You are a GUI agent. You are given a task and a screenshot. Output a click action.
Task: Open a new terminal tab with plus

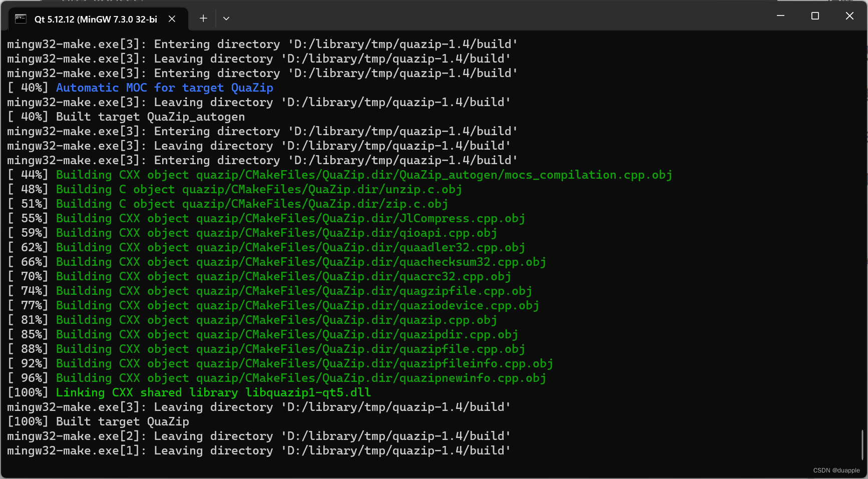(203, 19)
